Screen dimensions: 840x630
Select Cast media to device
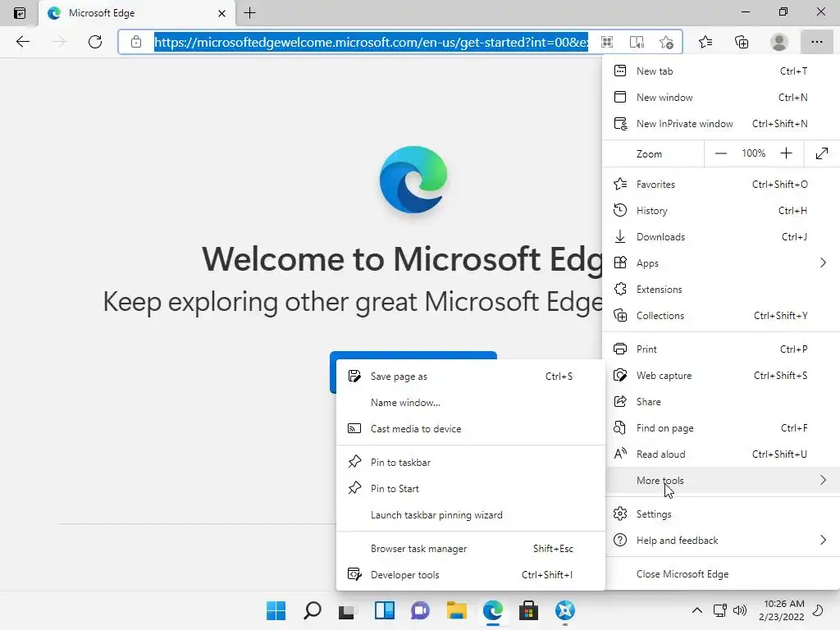[470, 429]
